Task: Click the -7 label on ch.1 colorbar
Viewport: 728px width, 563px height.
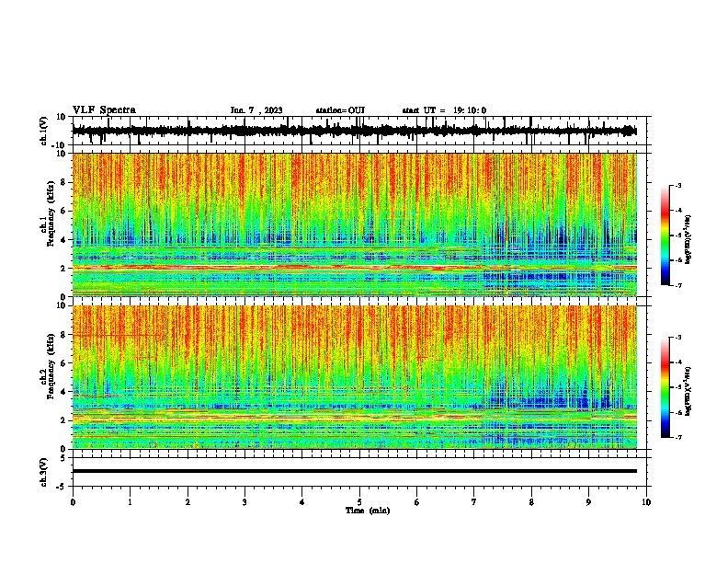Action: (x=677, y=286)
